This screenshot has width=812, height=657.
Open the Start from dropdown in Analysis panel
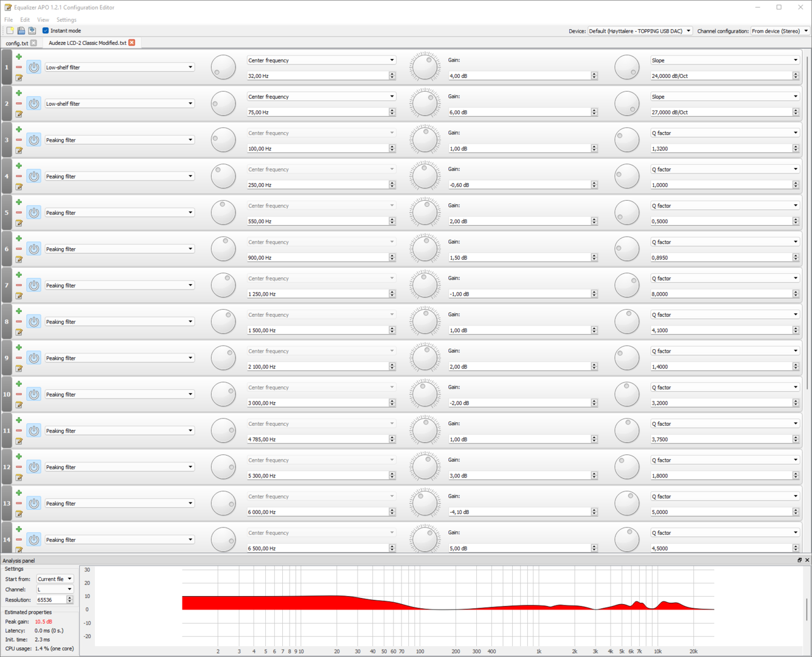coord(55,579)
